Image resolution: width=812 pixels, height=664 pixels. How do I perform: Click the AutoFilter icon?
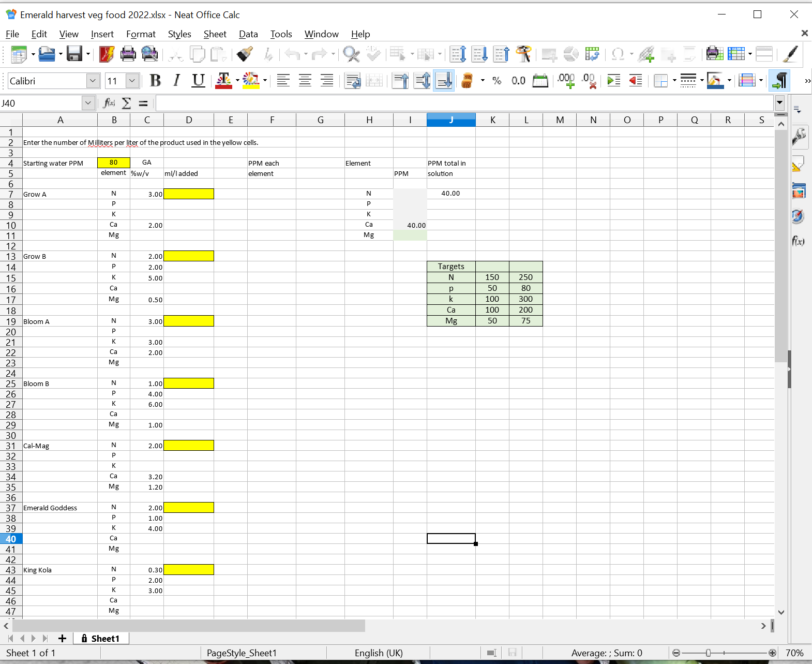523,54
